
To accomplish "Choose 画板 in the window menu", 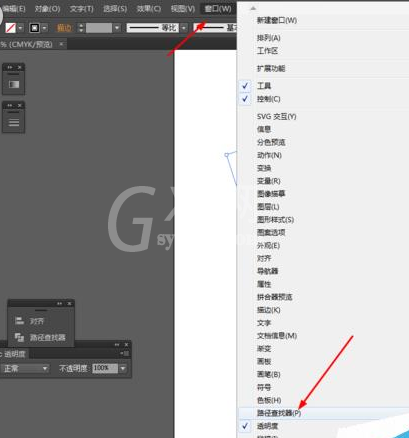I will coord(323,361).
